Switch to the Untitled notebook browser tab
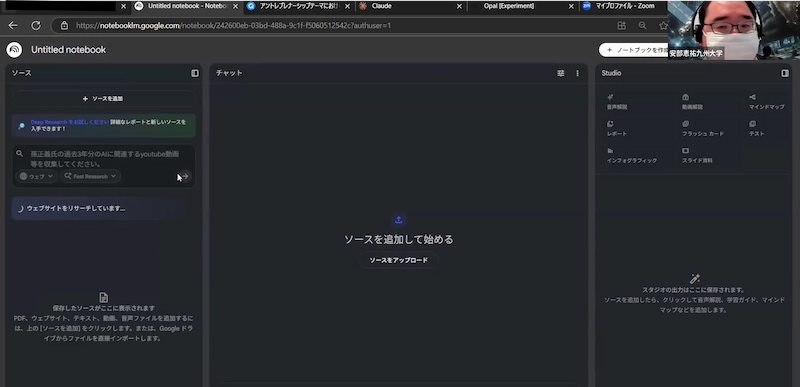This screenshot has width=800, height=387. pyautogui.click(x=187, y=6)
